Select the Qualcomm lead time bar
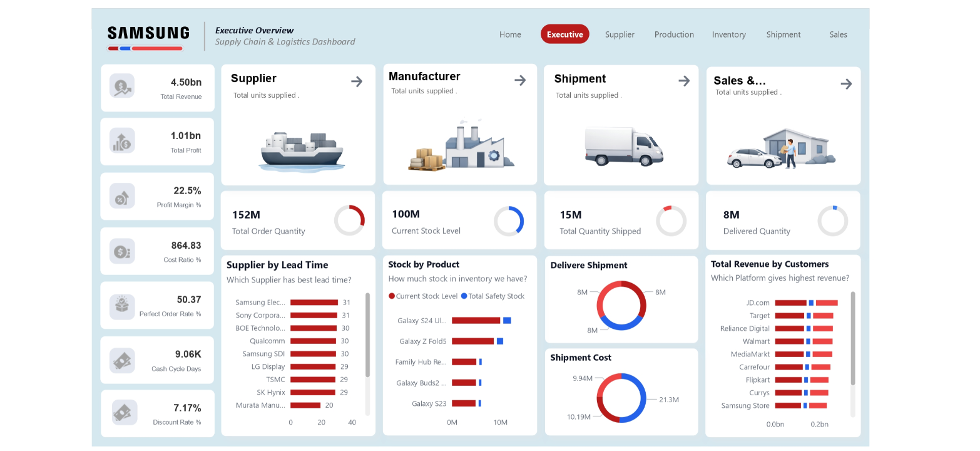 pos(314,341)
